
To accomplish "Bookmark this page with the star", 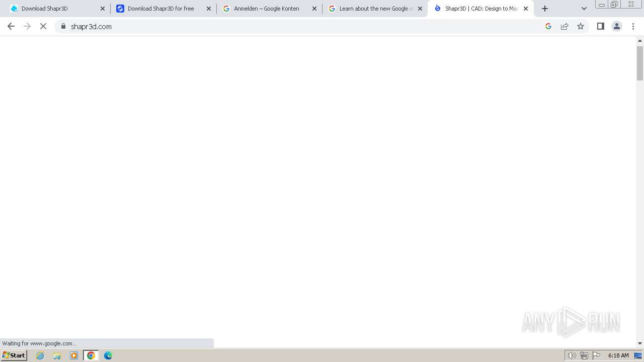I will pos(581,26).
